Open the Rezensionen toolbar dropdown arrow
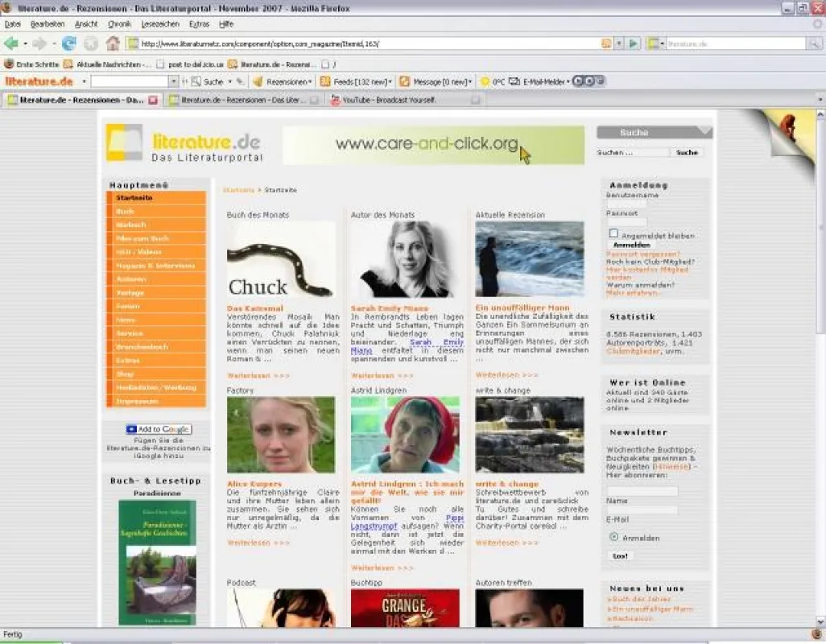Viewport: 826px width, 644px height. (310, 81)
